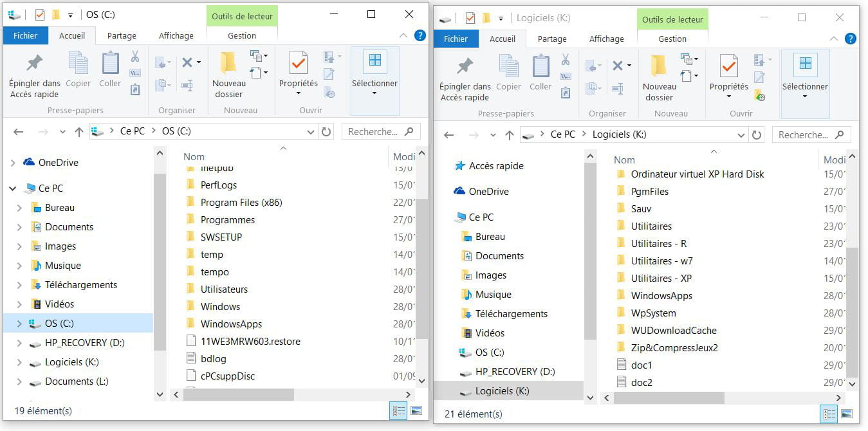
Task: Go up one level from Logiciels (K:)
Action: coord(509,135)
